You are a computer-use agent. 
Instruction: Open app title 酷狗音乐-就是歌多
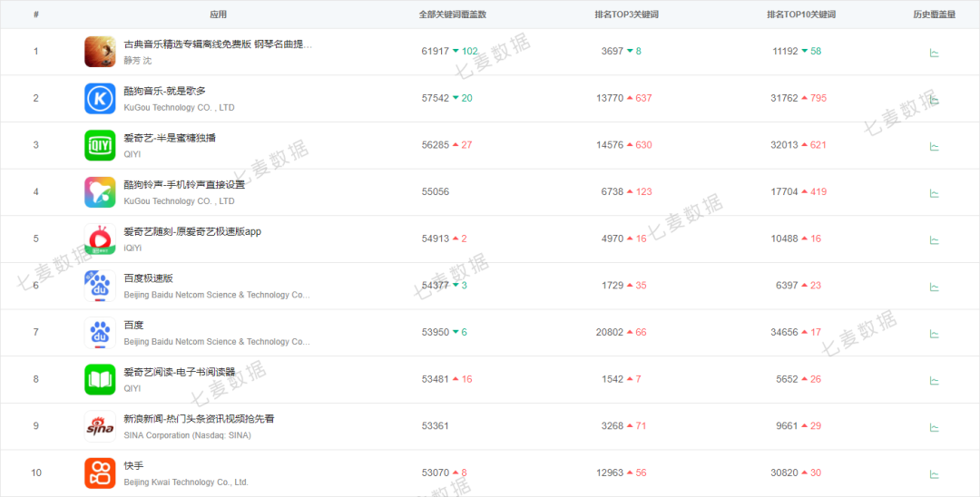[x=164, y=92]
